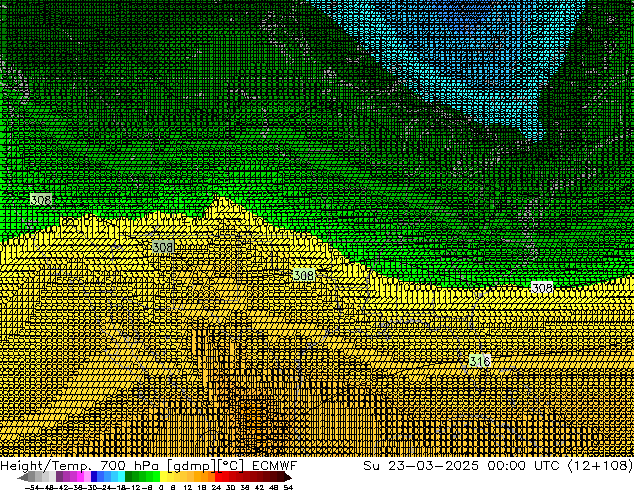Click the '-54' legend scale value

32,488
